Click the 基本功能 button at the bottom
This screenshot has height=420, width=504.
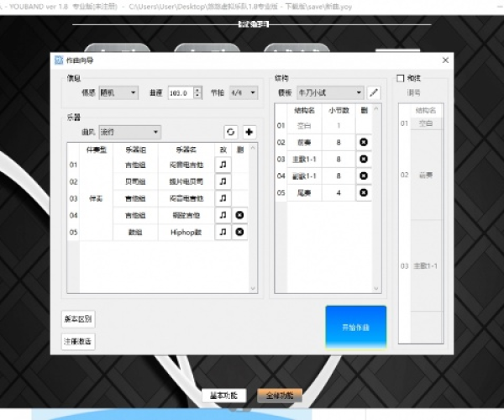point(224,396)
